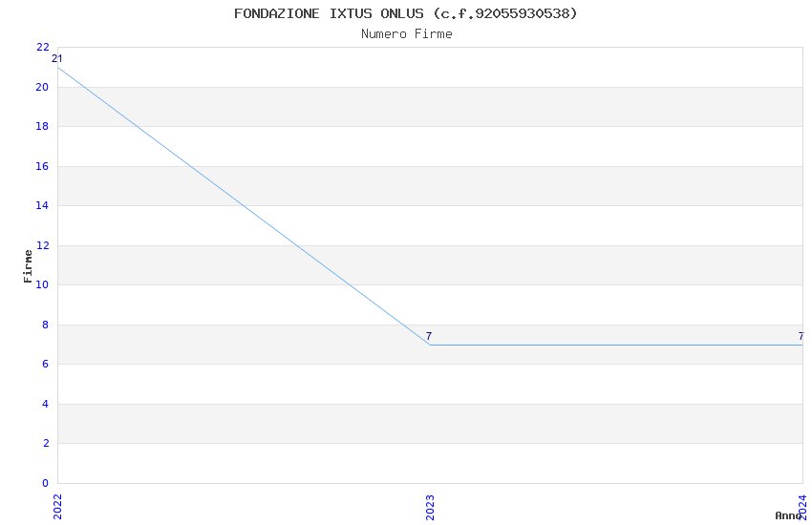Select the 2022 x-axis year label

pos(57,507)
